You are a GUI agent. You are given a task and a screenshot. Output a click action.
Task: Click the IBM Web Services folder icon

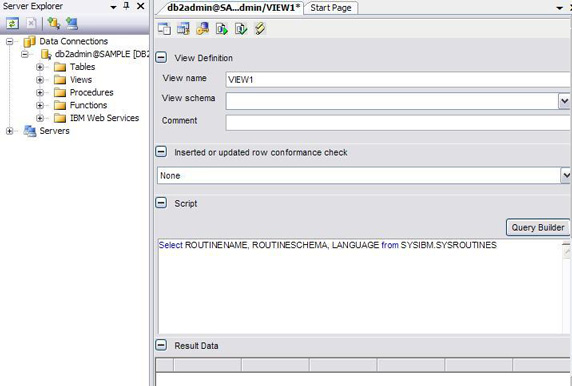[60, 118]
